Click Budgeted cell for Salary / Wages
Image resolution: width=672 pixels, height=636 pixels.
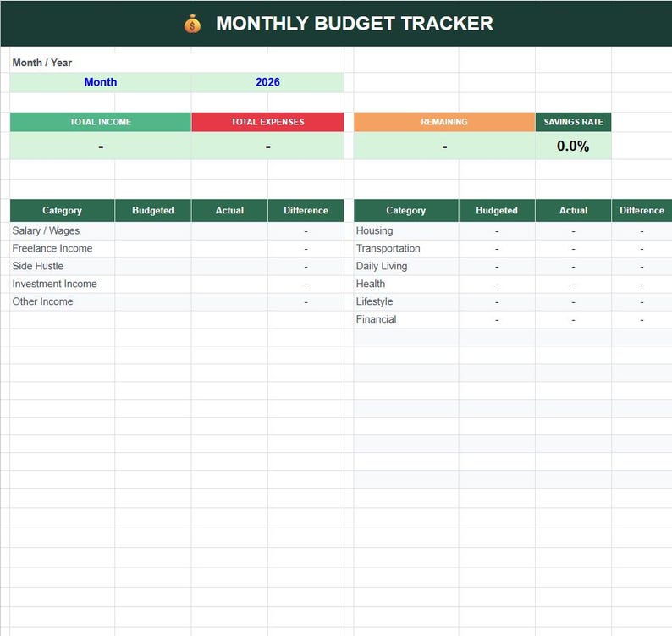[x=153, y=230]
